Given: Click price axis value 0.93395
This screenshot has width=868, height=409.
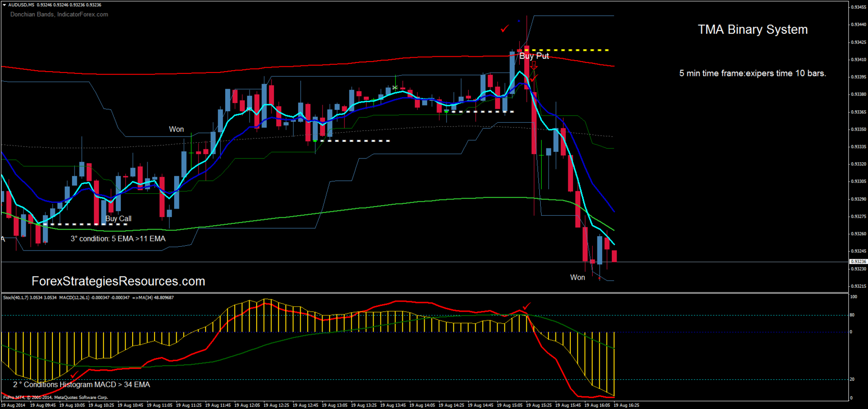Looking at the screenshot, I should pos(858,77).
